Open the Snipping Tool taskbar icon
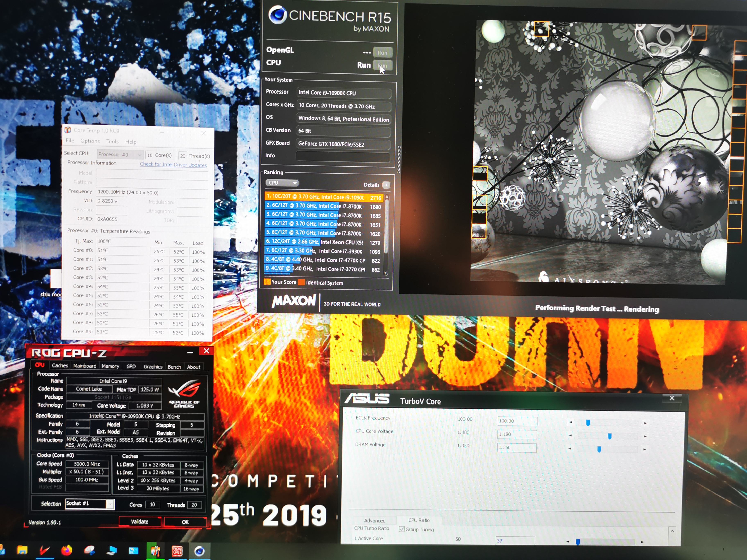This screenshot has width=747, height=560. tap(89, 551)
